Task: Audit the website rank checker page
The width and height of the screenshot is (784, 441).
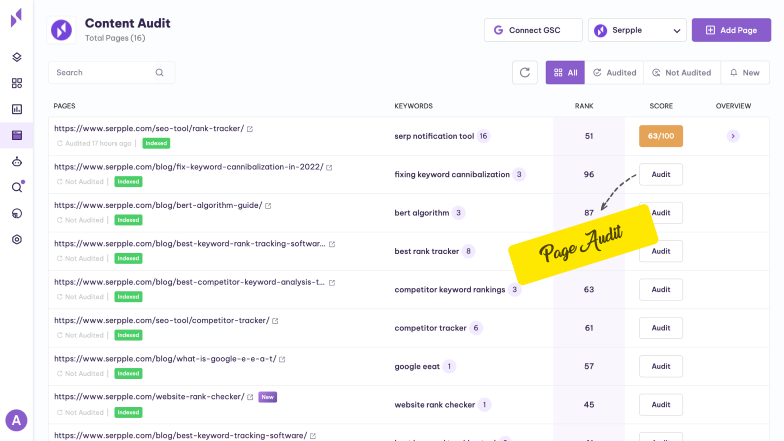Action: tap(660, 404)
